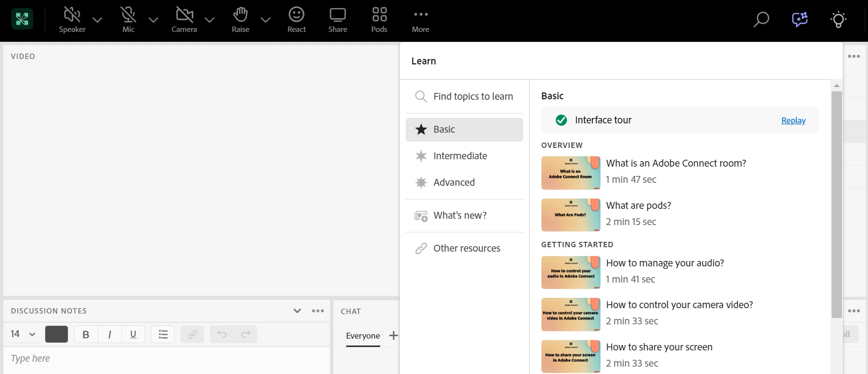
Task: Add new chat with plus icon
Action: [393, 336]
